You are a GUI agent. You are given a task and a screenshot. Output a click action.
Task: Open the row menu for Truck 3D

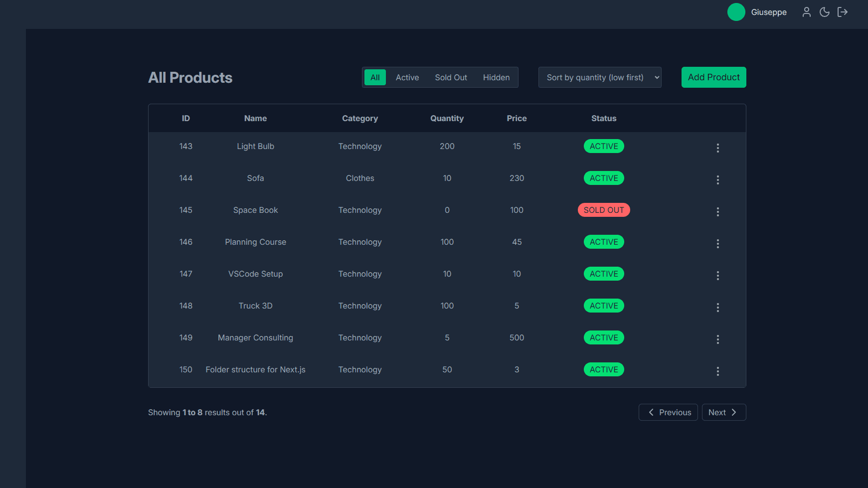coord(718,308)
